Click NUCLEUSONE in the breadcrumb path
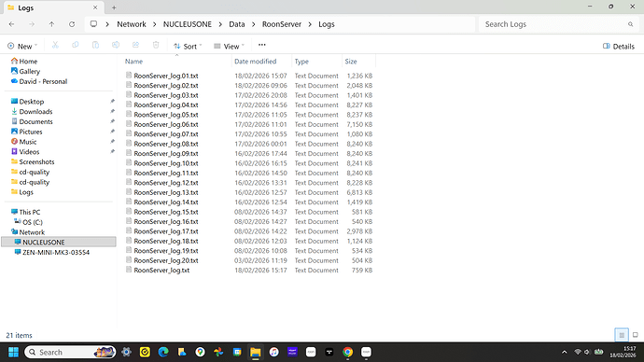This screenshot has height=362, width=644. [x=188, y=24]
